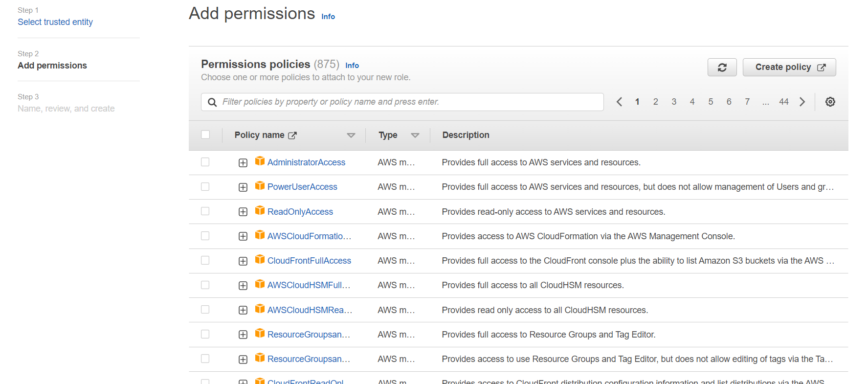This screenshot has height=384, width=868.
Task: Tick the ReadOnlyAccess row checkbox
Action: coord(205,211)
